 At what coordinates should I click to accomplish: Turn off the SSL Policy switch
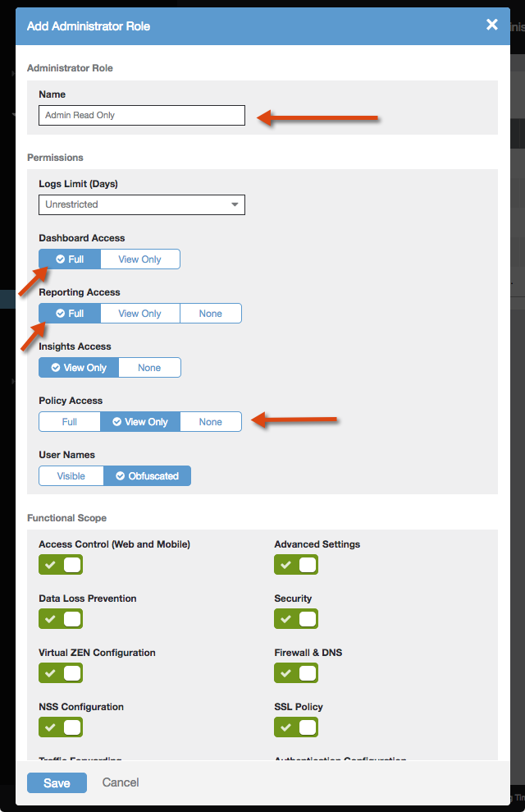point(296,727)
